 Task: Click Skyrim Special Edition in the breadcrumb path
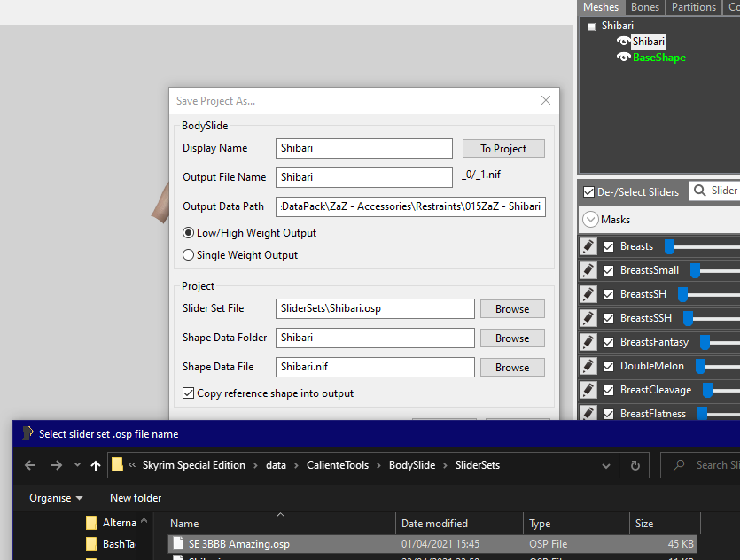point(193,465)
